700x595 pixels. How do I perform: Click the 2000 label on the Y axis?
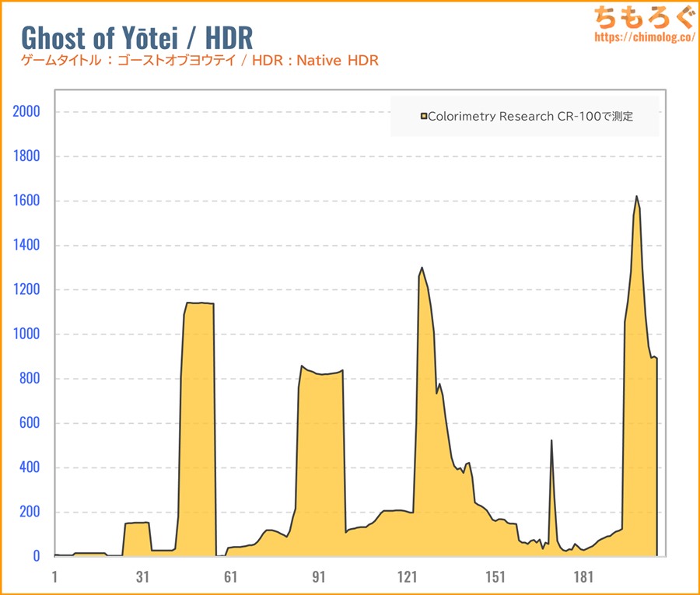coord(27,111)
